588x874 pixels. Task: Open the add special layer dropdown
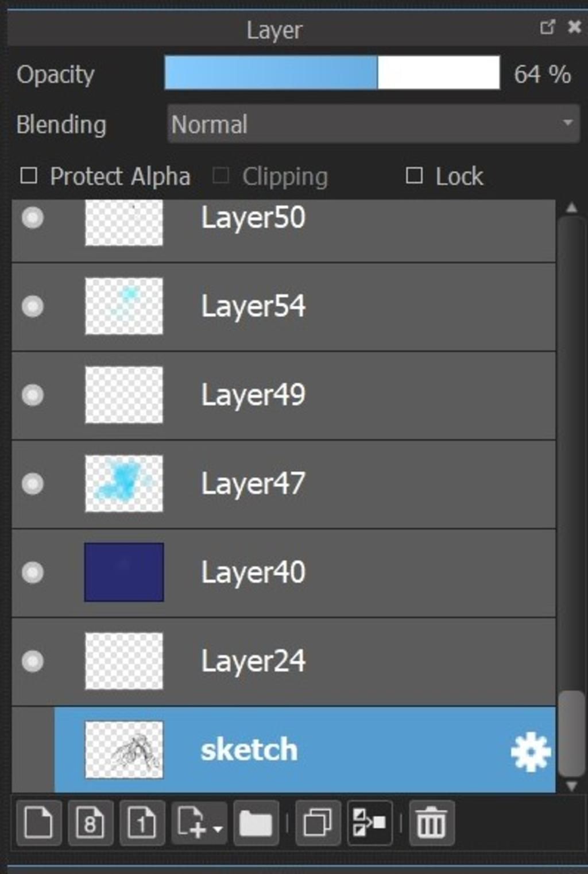[x=199, y=822]
